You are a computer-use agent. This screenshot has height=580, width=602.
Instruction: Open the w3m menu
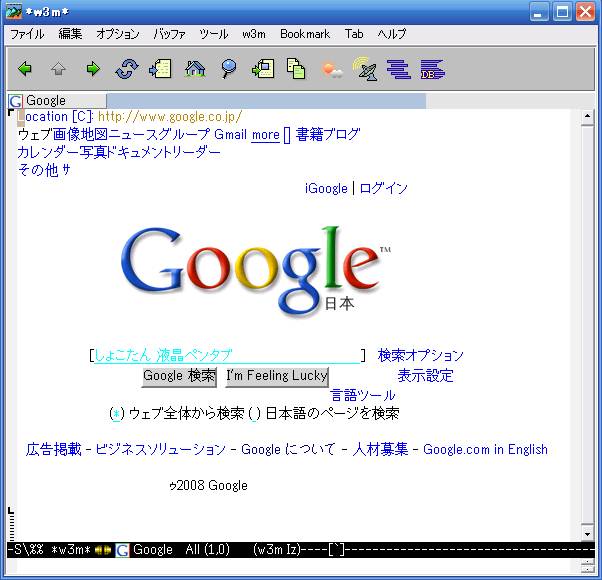click(254, 34)
